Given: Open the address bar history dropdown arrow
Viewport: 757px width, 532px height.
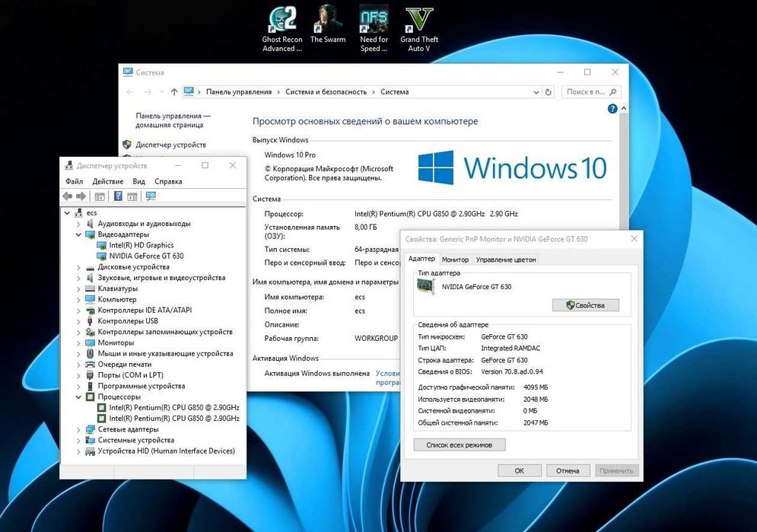Looking at the screenshot, I should pos(536,92).
